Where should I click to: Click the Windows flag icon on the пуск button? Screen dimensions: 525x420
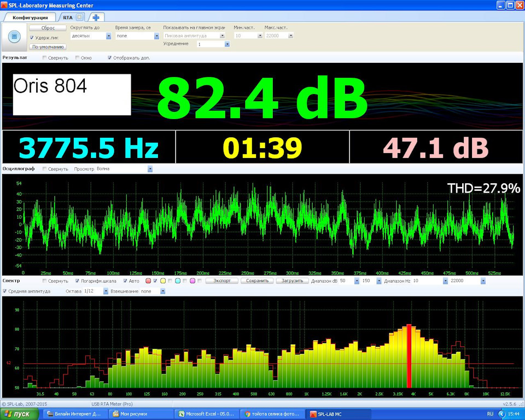coord(8,414)
